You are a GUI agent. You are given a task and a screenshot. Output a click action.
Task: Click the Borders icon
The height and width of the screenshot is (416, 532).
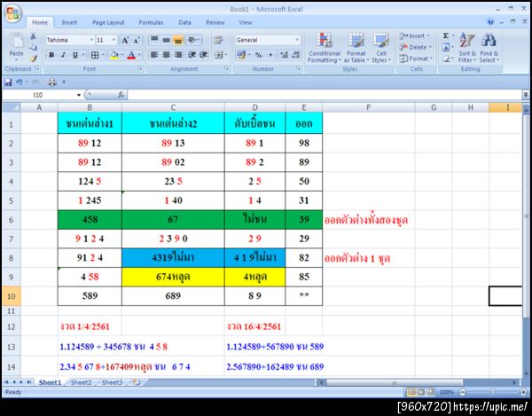[95, 55]
